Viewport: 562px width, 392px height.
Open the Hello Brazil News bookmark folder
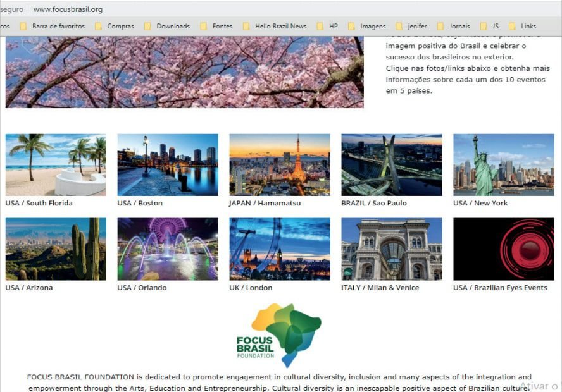point(275,26)
